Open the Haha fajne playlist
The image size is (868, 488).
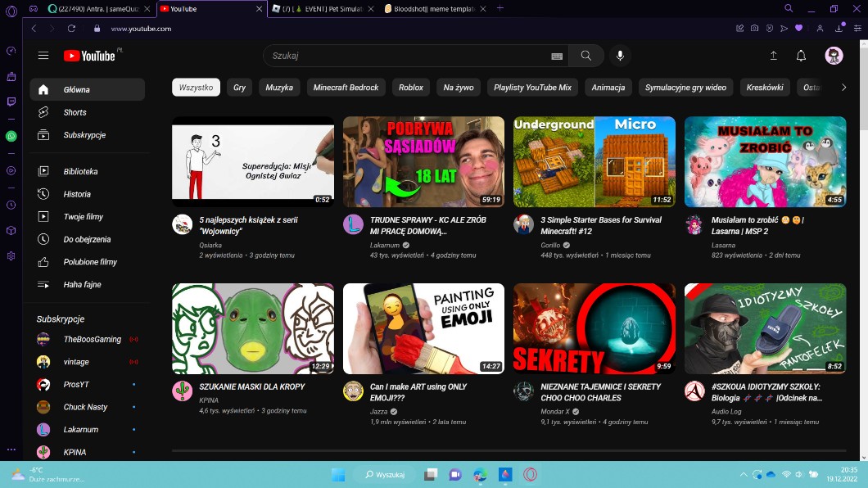point(82,284)
